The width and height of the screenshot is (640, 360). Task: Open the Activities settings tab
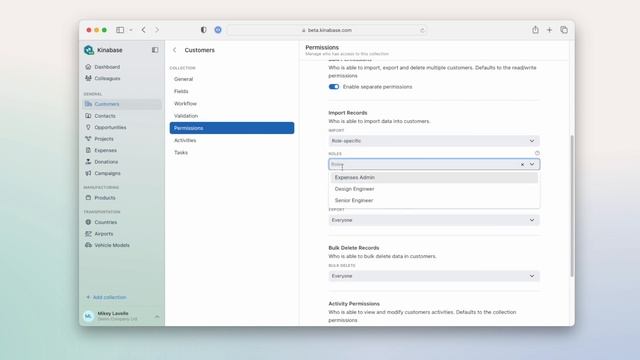point(232,140)
